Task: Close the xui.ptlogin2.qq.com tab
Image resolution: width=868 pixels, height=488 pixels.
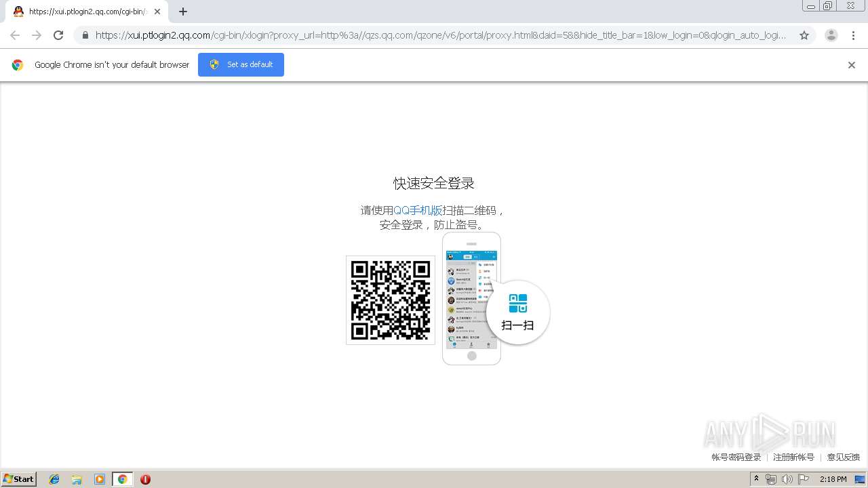Action: [x=157, y=12]
